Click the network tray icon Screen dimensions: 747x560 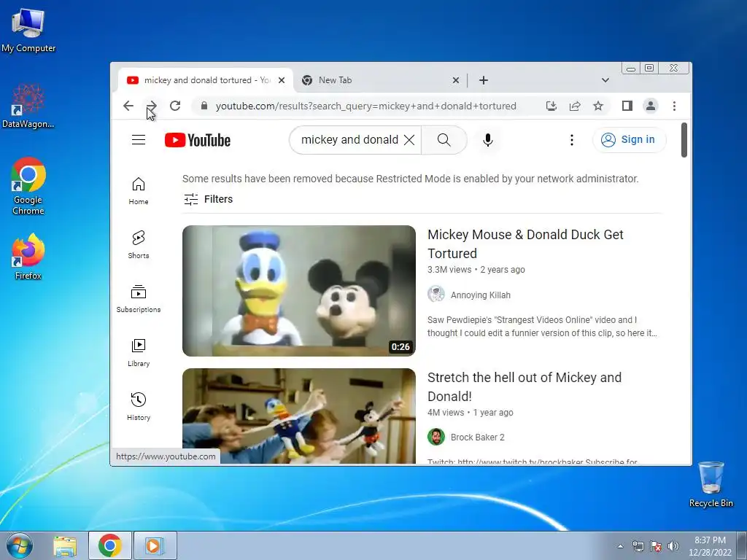(638, 546)
